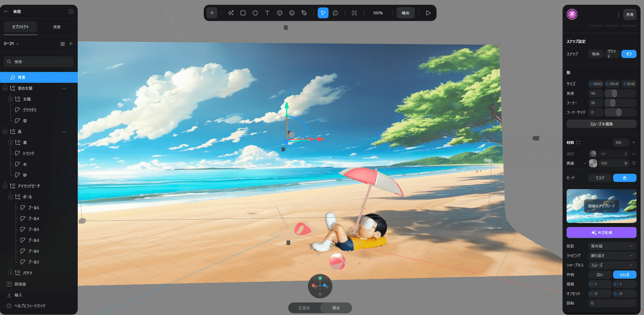Open the emoji/face library tool

coord(292,13)
